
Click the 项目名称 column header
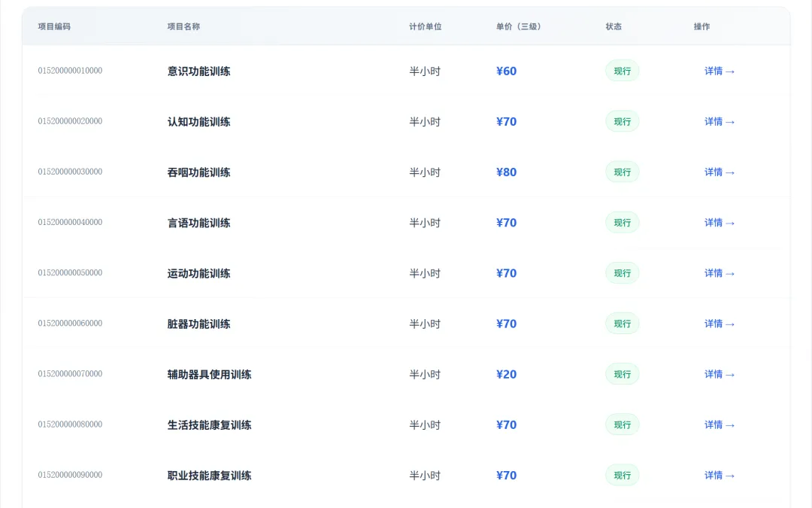pyautogui.click(x=183, y=26)
